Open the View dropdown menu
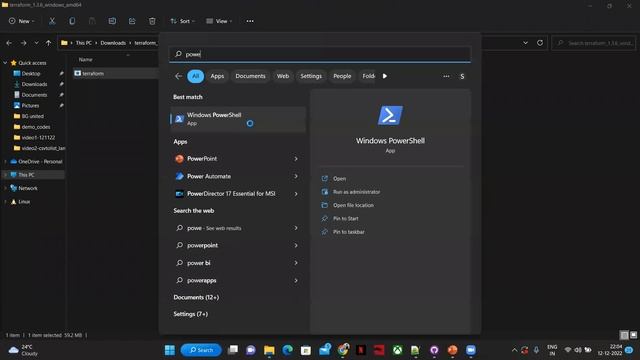Screen dimensions: 640x360 pyautogui.click(x=219, y=21)
